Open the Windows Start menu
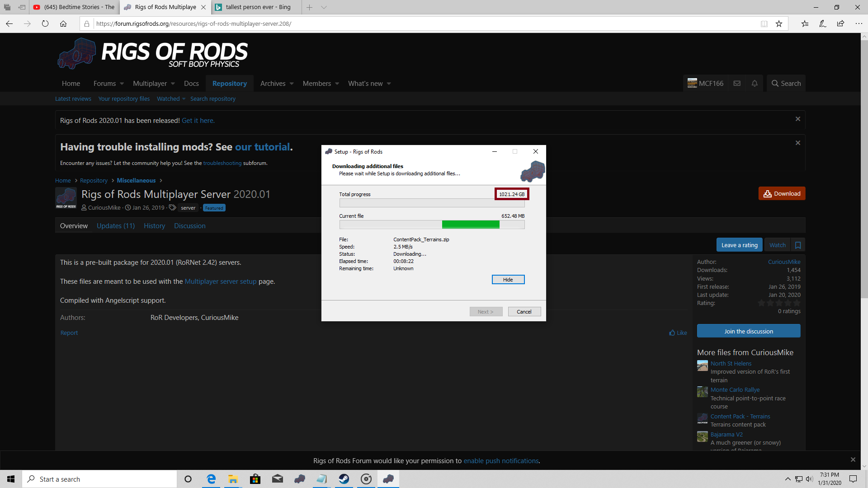 click(x=11, y=479)
